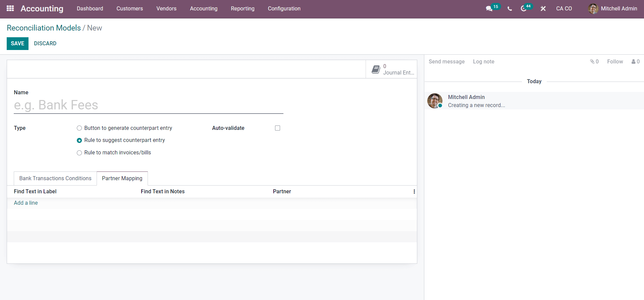Toggle the Auto-validate checkbox
This screenshot has height=300, width=644.
point(277,128)
